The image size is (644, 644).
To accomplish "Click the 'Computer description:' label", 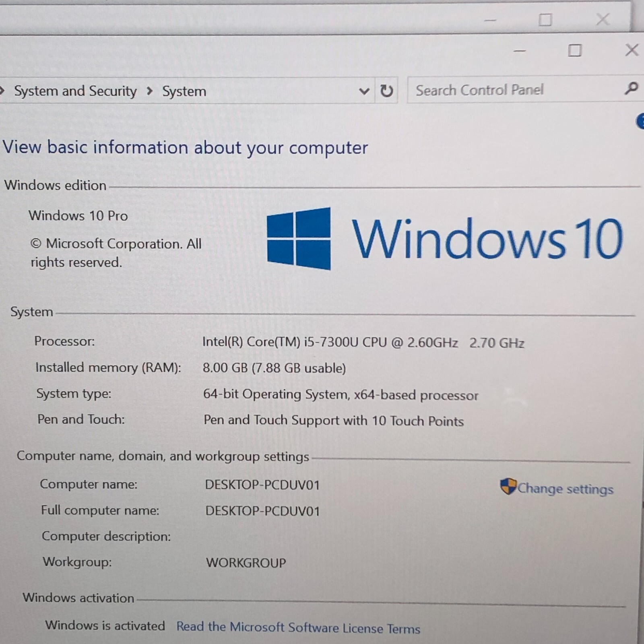I will (106, 537).
